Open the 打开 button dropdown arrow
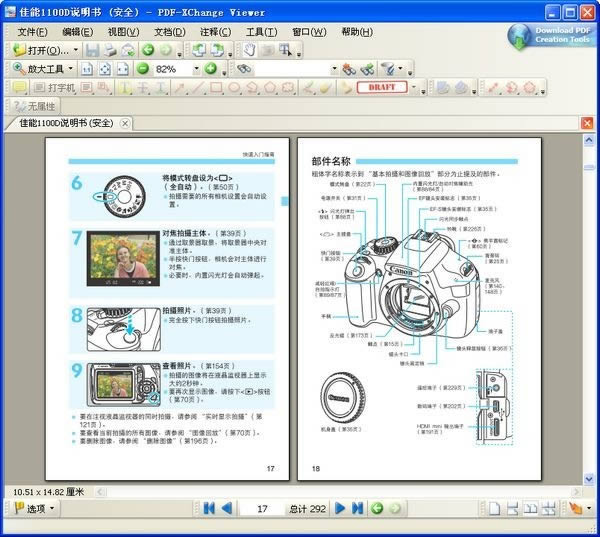Image resolution: width=600 pixels, height=537 pixels. [75, 50]
